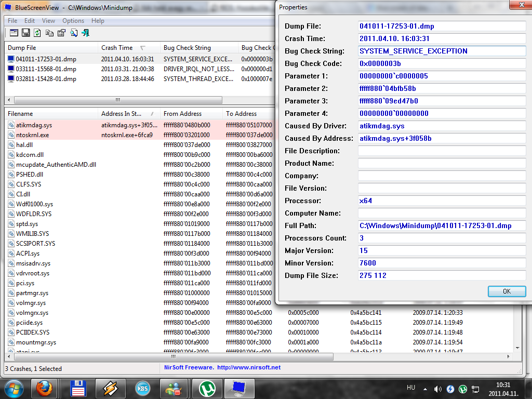Click the Find magnifier toolbar icon
The width and height of the screenshot is (532, 399).
coord(74,33)
